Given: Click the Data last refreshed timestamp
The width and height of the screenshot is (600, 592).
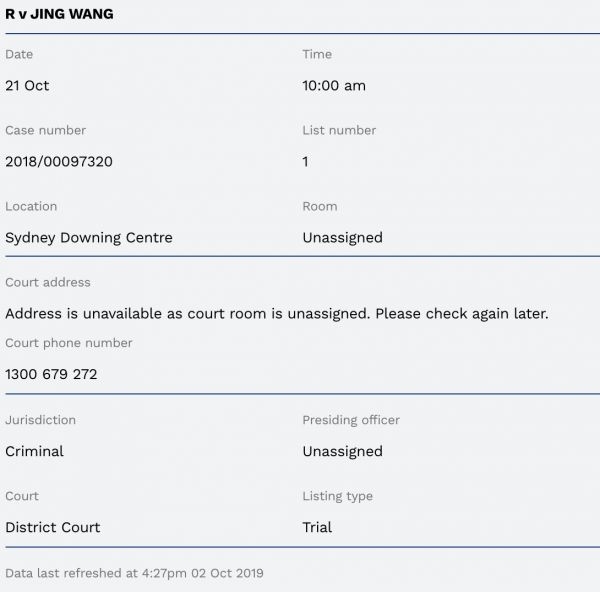Looking at the screenshot, I should point(134,574).
